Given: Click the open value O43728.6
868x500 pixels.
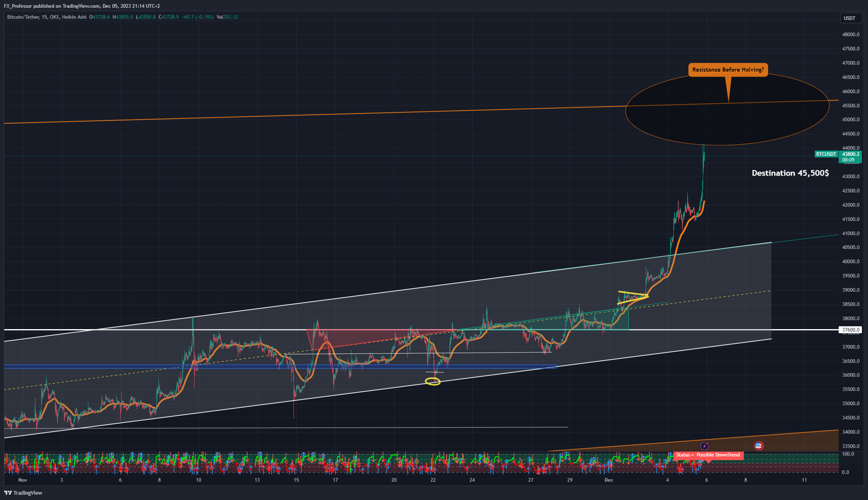Looking at the screenshot, I should click(99, 17).
